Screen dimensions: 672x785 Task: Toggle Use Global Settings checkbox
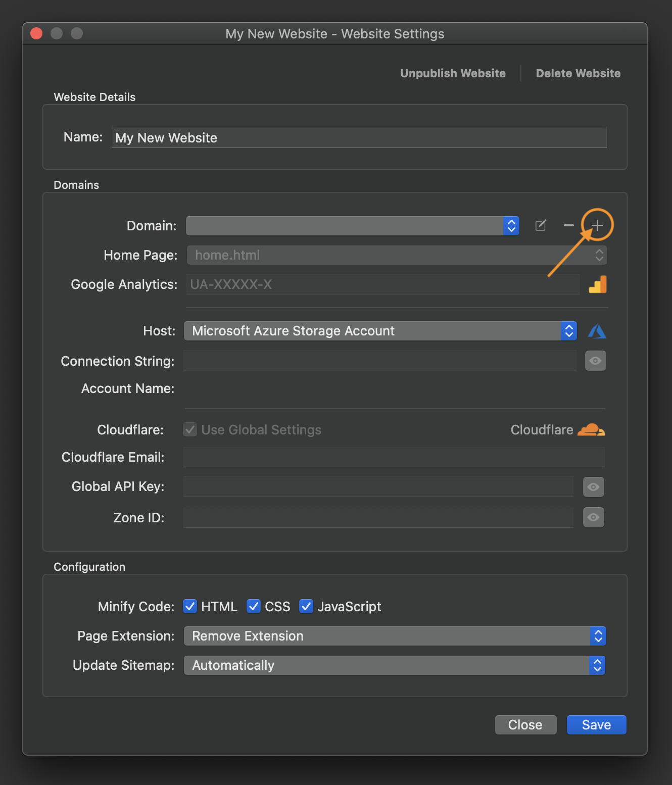pyautogui.click(x=190, y=430)
